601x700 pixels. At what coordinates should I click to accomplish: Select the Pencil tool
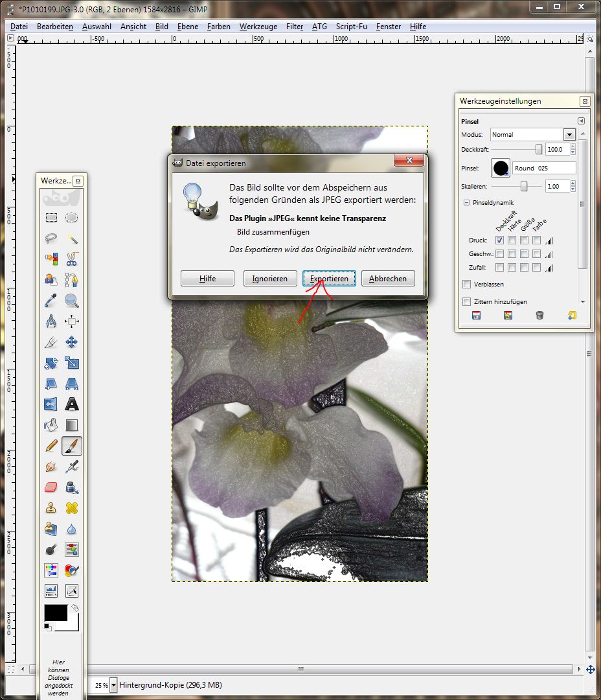pos(51,446)
